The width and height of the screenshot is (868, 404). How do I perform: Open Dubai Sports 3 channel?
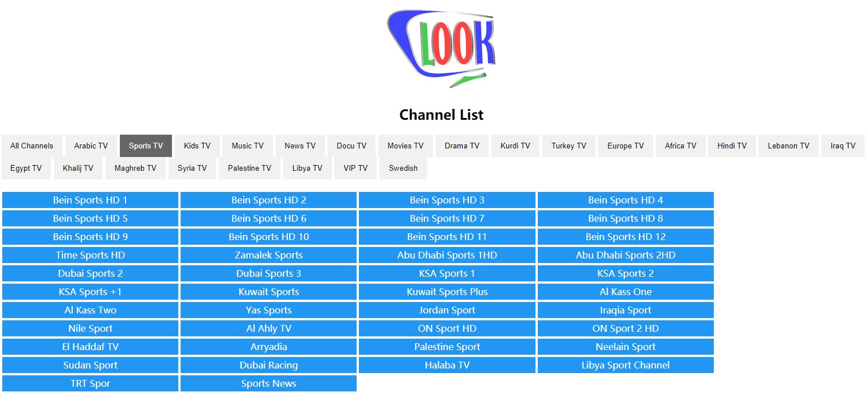[268, 273]
